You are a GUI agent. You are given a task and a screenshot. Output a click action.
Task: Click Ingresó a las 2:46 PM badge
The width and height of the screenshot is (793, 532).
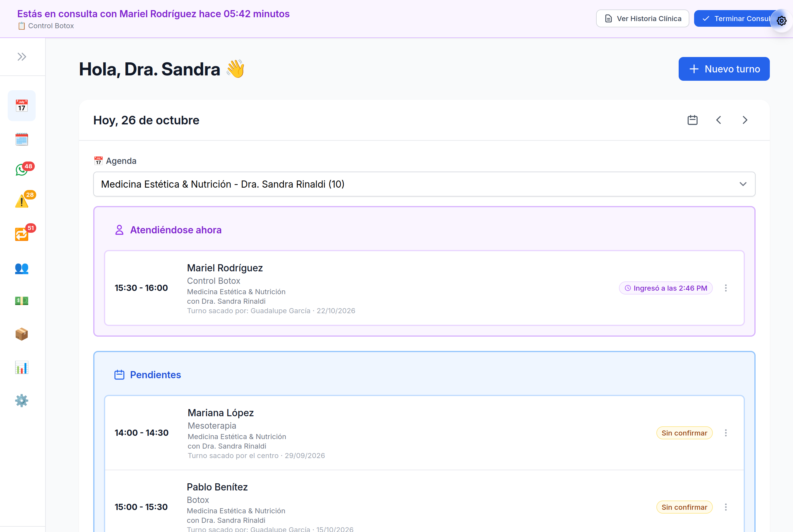point(666,288)
